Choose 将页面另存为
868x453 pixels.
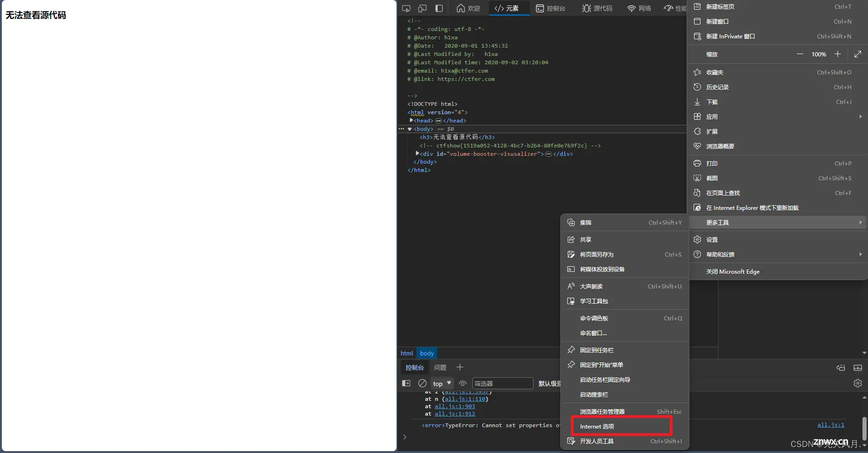625,254
